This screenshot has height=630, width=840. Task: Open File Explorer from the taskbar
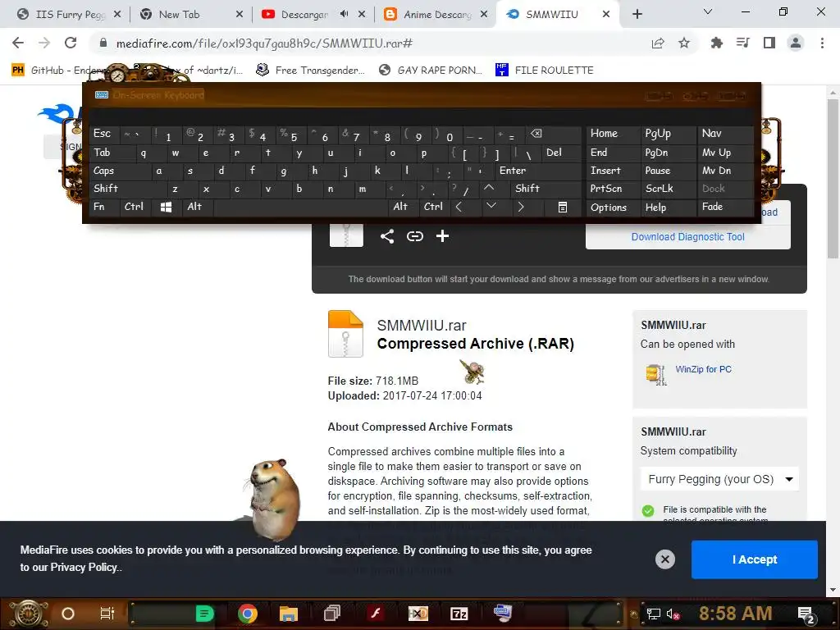[x=289, y=614]
